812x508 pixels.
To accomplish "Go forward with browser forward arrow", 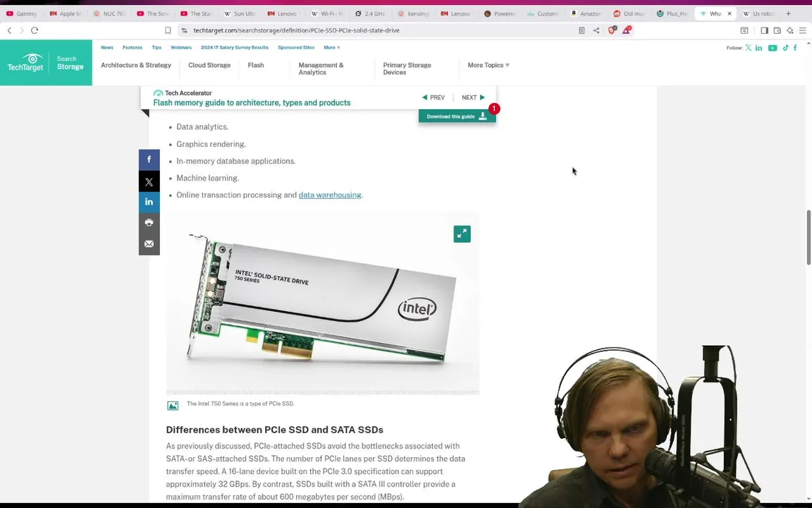I will pos(22,30).
